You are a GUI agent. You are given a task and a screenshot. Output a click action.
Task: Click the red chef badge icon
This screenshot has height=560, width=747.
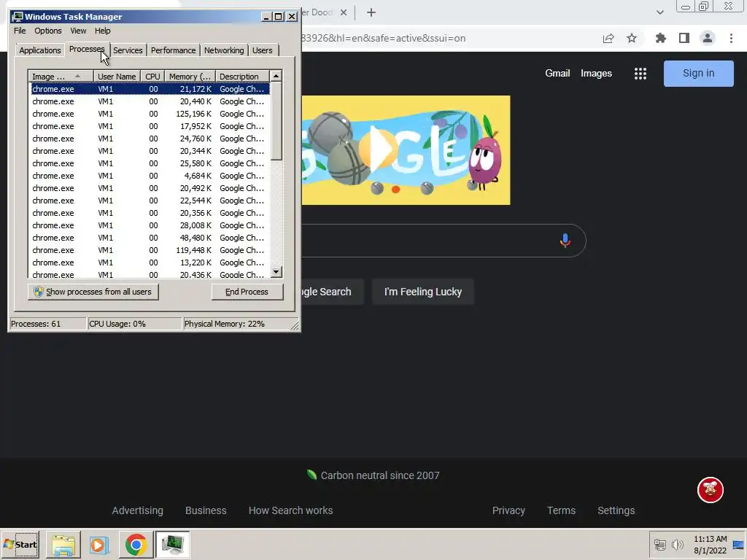tap(711, 489)
